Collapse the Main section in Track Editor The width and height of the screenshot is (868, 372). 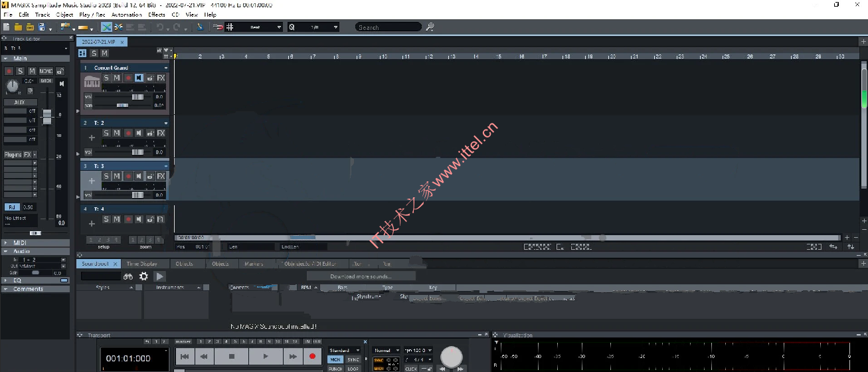pyautogui.click(x=7, y=58)
